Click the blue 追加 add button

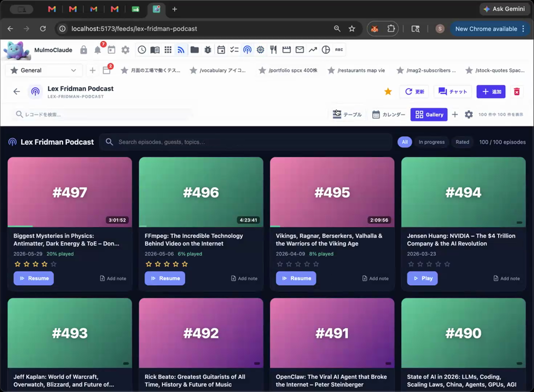point(491,91)
